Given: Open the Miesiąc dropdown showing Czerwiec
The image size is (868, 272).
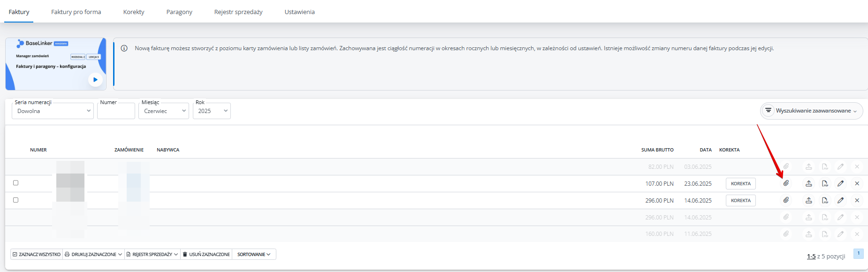Looking at the screenshot, I should [x=163, y=111].
